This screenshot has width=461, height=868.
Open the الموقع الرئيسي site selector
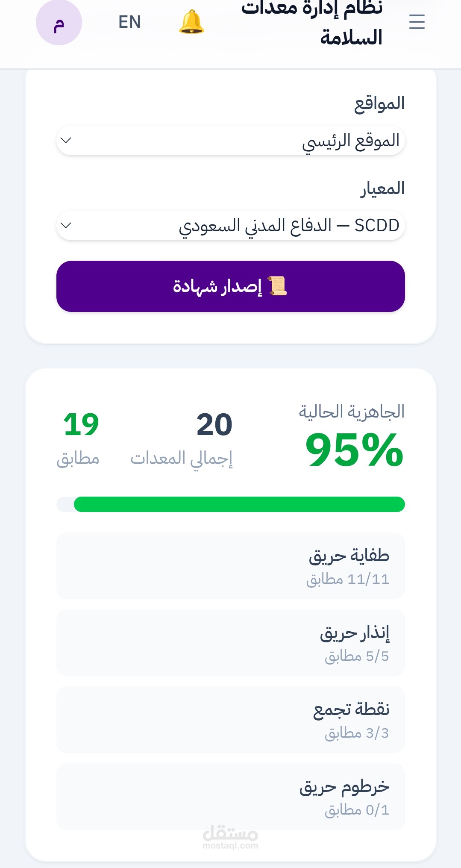pyautogui.click(x=231, y=140)
